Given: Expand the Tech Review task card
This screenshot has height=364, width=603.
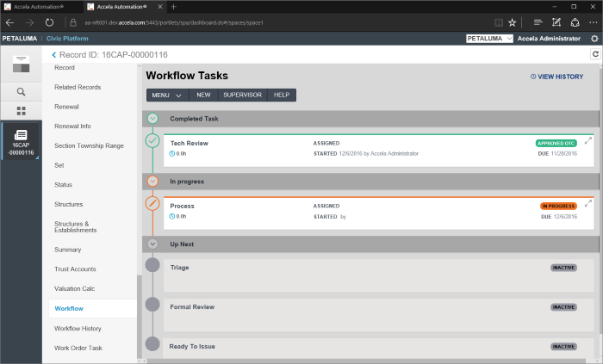Looking at the screenshot, I should tap(588, 139).
